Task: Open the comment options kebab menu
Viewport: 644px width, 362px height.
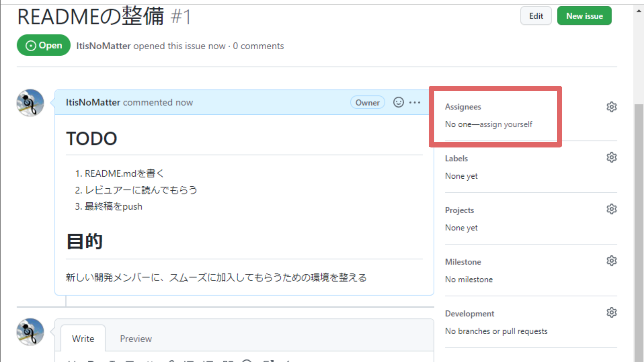Action: (x=415, y=102)
